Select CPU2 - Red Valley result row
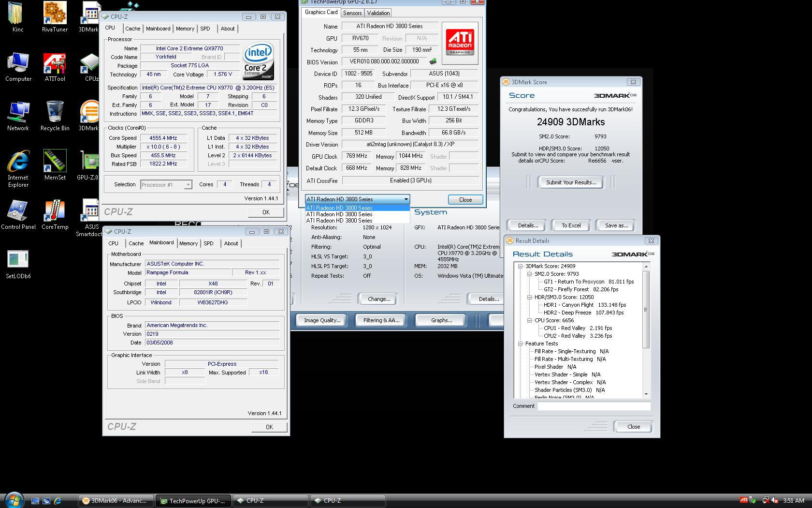 (578, 336)
